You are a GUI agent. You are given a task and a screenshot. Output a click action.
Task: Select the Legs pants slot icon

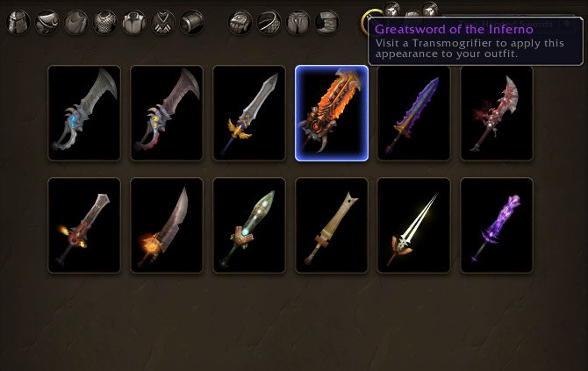[298, 22]
